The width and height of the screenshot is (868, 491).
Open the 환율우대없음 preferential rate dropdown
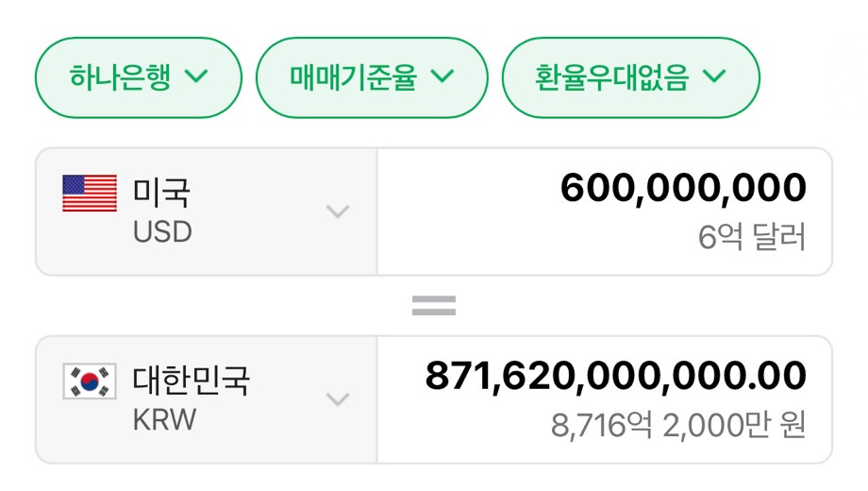[x=630, y=77]
